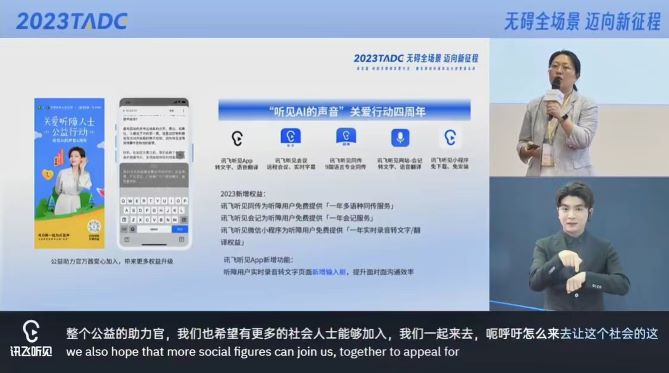This screenshot has width=669, height=373.
Task: Click the blue microphone 讯飞听见网站·会记 icon
Action: 400,138
